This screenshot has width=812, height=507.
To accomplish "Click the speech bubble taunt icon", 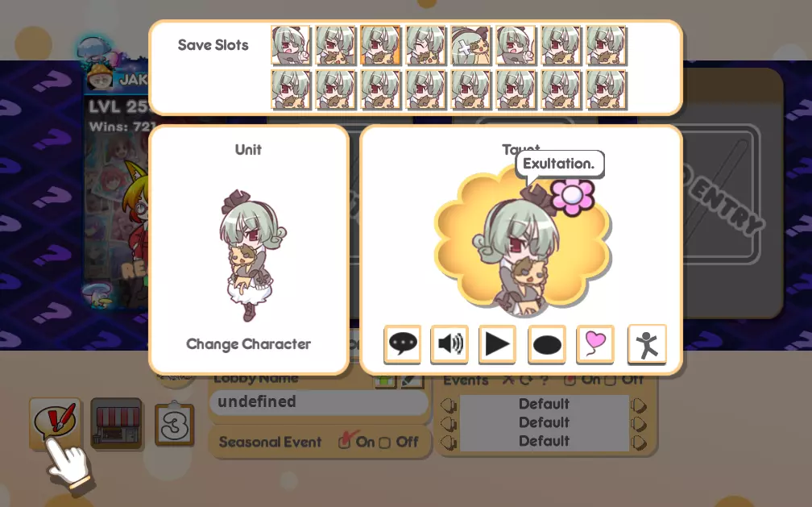I will (x=403, y=343).
